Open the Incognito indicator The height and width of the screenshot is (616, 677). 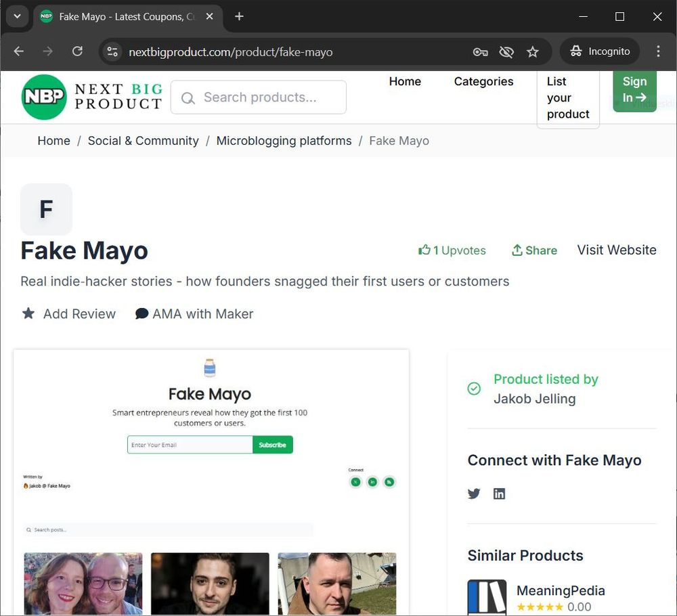[x=600, y=51]
